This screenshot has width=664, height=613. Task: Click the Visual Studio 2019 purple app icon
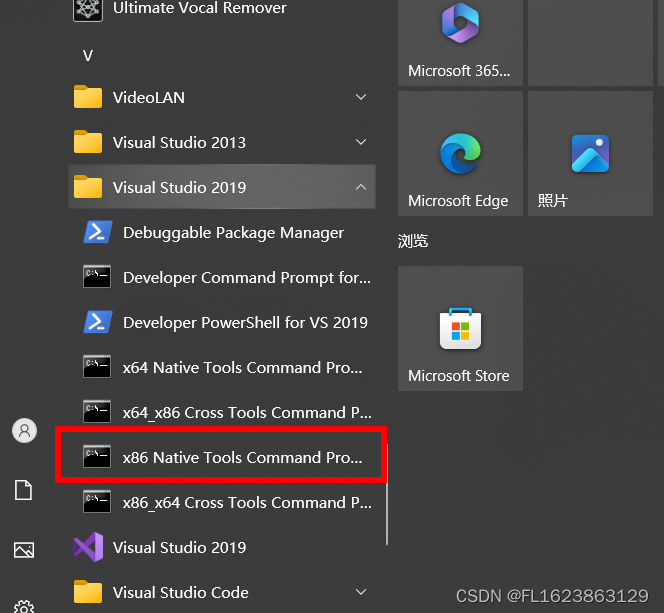(88, 547)
